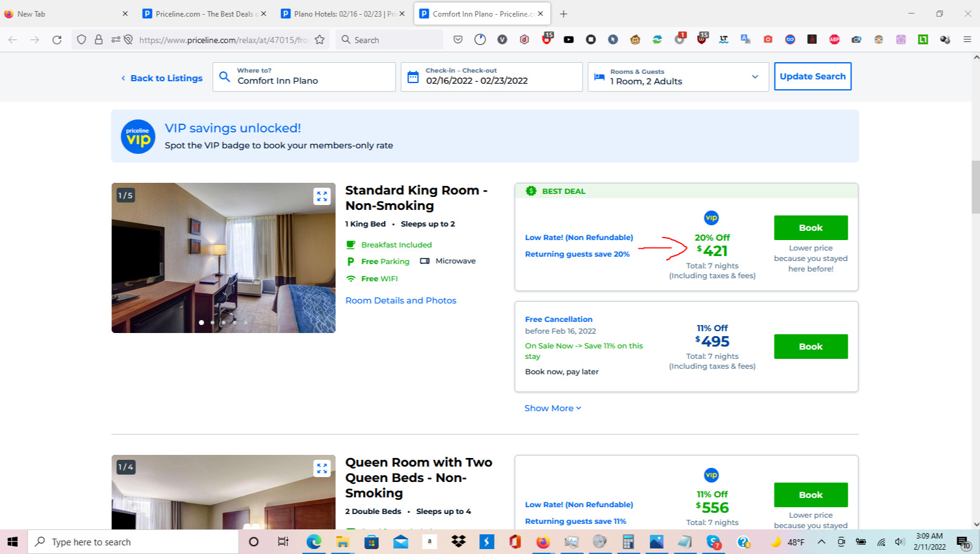Expand Standard King Room photo fullscreen
This screenshot has width=980, height=554.
point(322,196)
